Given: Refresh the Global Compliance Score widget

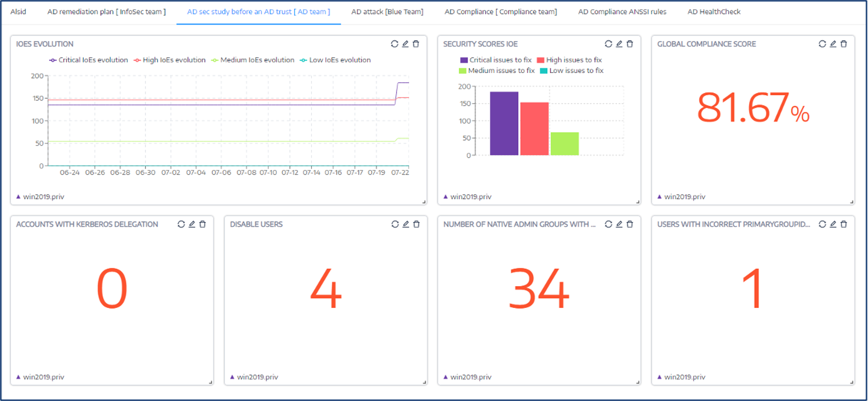Looking at the screenshot, I should [x=822, y=44].
